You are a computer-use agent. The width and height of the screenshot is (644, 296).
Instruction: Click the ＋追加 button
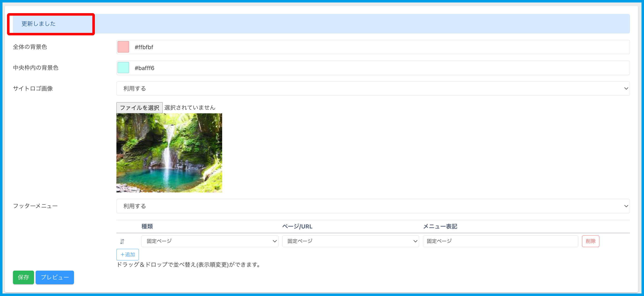tap(128, 255)
